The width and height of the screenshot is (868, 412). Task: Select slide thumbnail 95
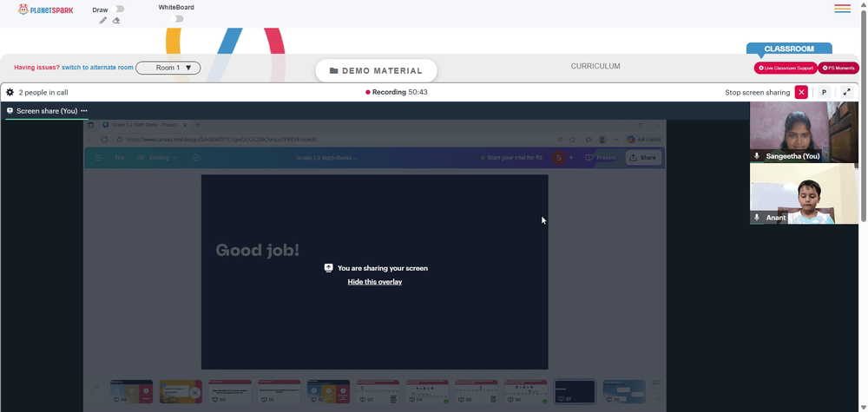pyautogui.click(x=476, y=391)
